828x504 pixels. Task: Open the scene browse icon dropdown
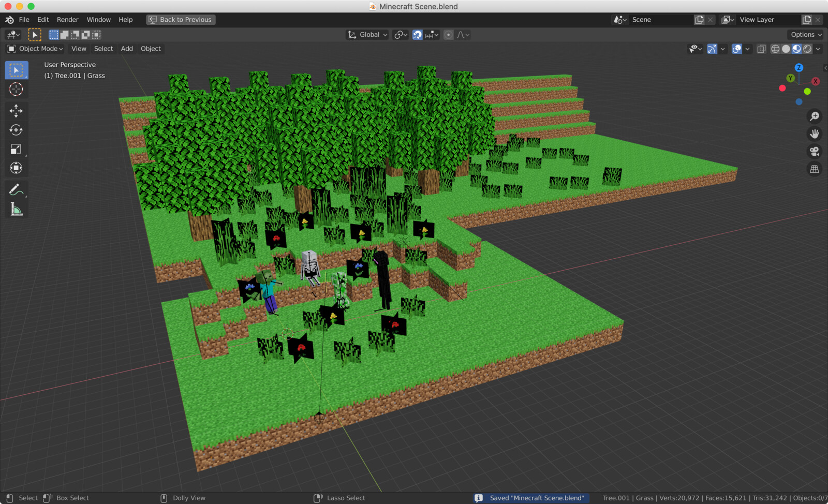point(620,20)
